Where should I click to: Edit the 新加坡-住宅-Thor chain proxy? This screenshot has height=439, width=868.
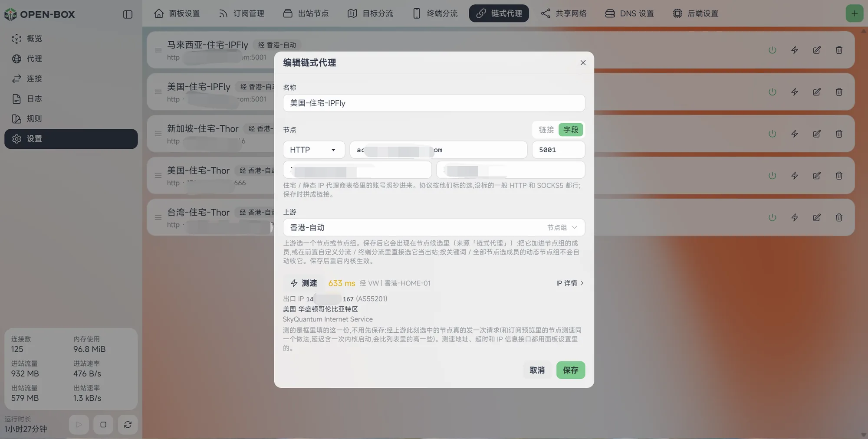pos(816,134)
